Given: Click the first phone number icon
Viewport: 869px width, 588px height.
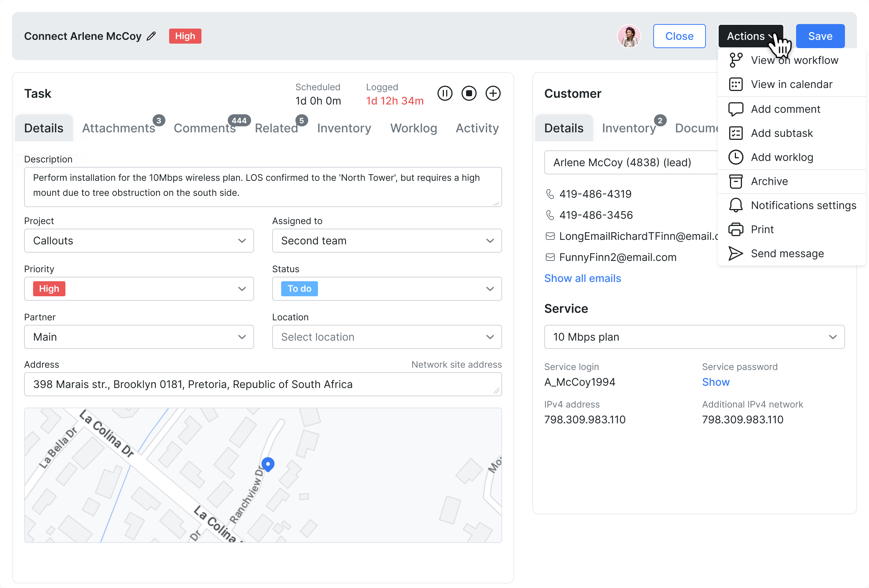Looking at the screenshot, I should [550, 194].
